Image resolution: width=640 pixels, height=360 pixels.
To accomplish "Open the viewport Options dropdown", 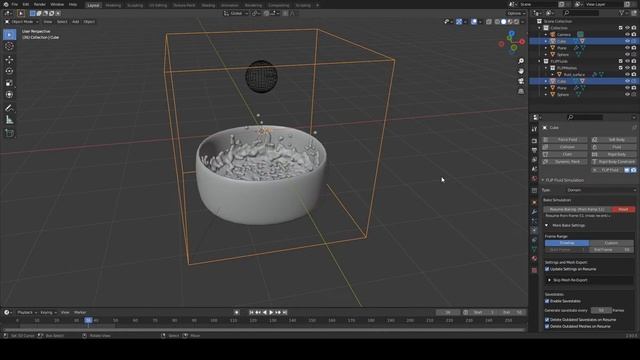I will pyautogui.click(x=516, y=13).
